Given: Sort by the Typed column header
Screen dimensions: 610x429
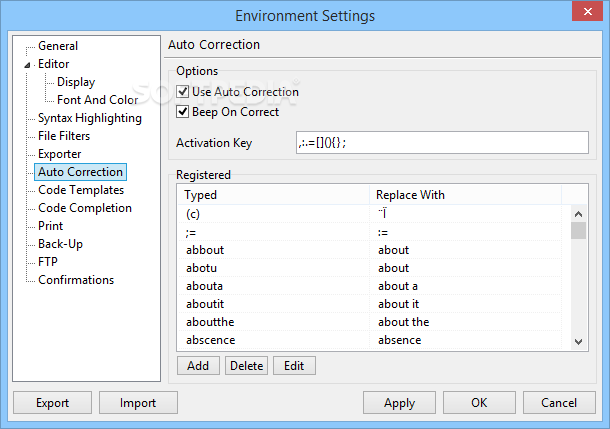Looking at the screenshot, I should point(273,195).
